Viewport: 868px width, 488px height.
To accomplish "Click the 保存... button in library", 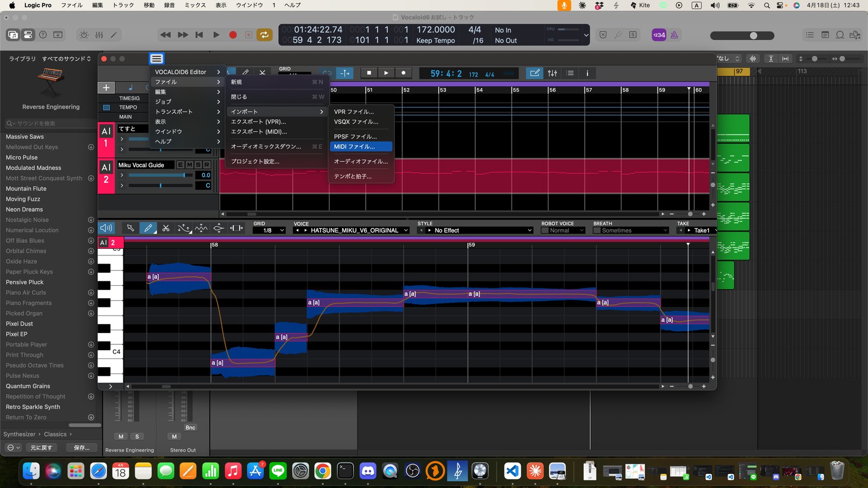I will tap(81, 447).
